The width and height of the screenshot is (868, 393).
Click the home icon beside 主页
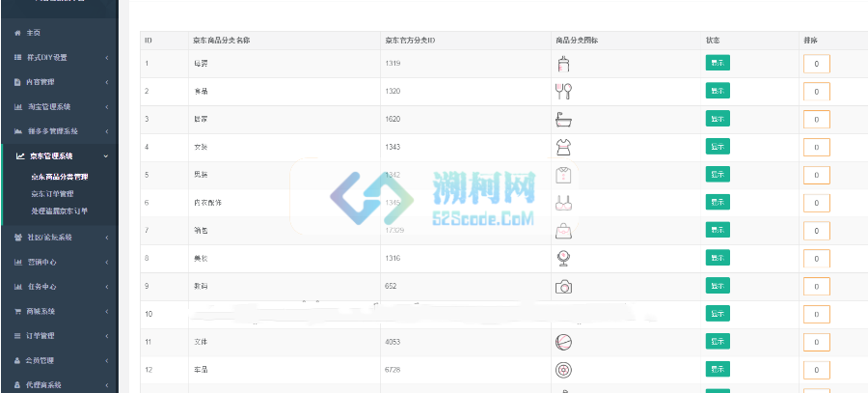point(17,33)
